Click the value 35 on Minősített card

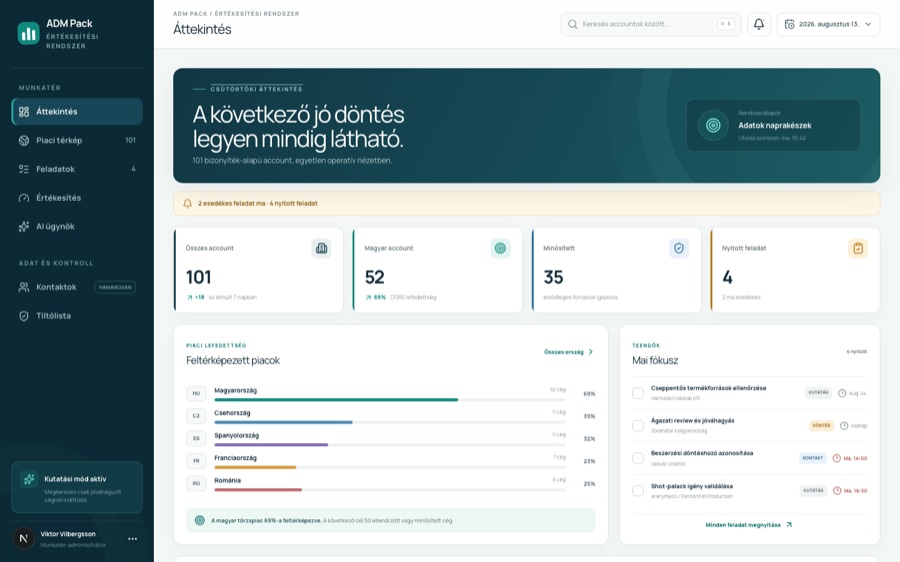pos(553,277)
